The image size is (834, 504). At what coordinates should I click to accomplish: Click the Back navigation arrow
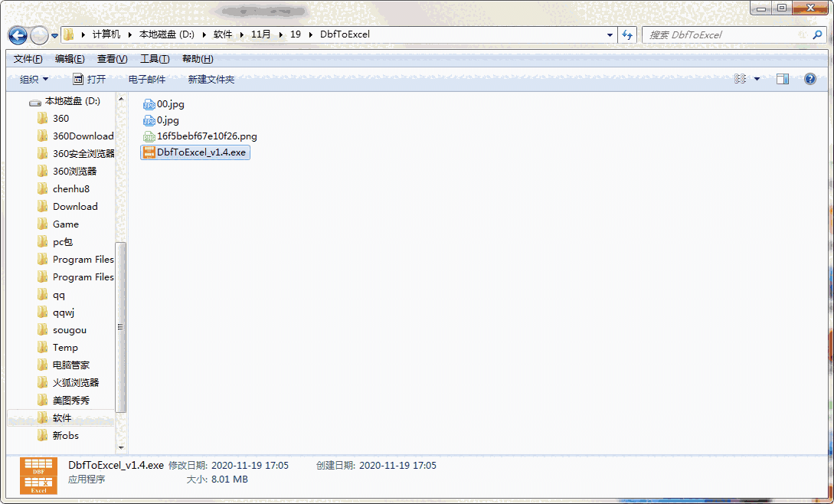pos(17,35)
